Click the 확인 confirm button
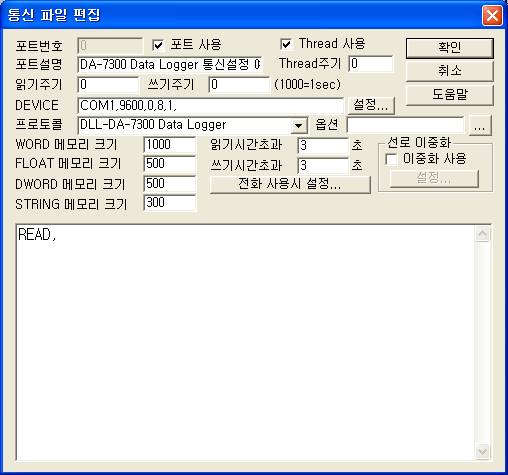 [x=449, y=48]
